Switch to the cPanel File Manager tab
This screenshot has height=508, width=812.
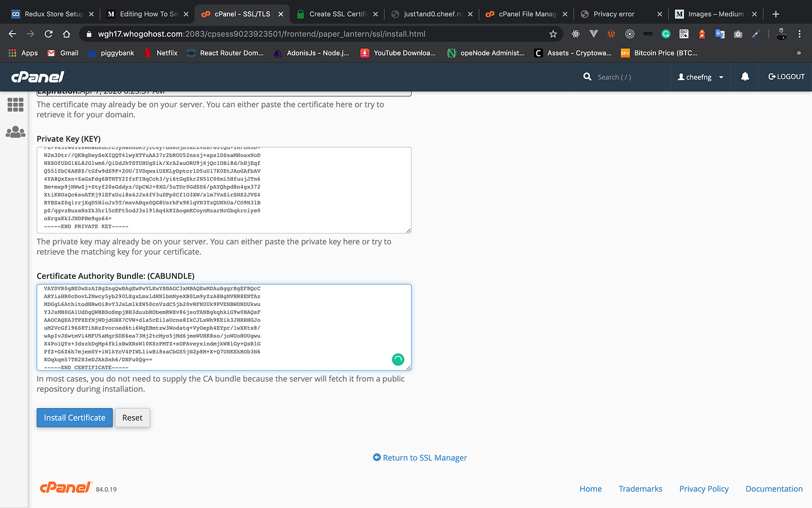525,14
